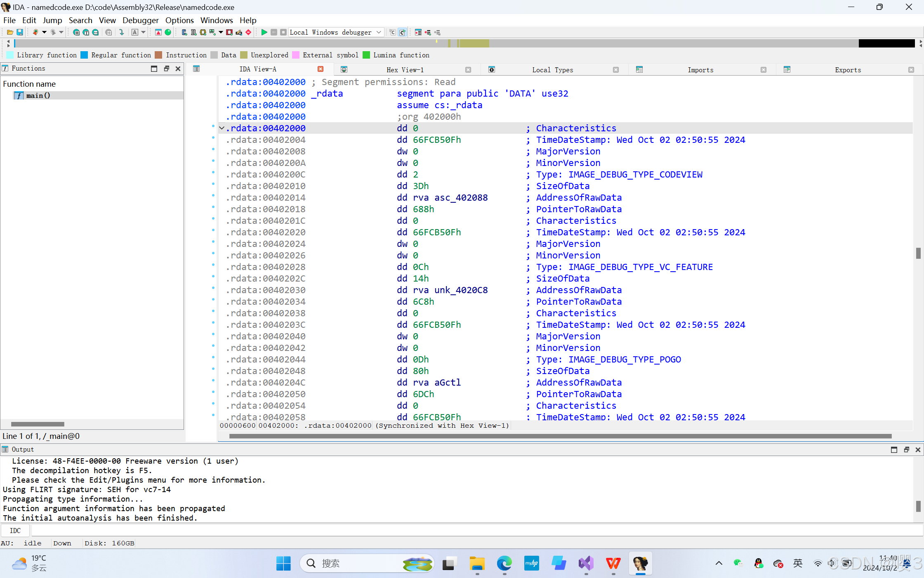Switch to the Imports tab
The width and height of the screenshot is (924, 578).
700,70
